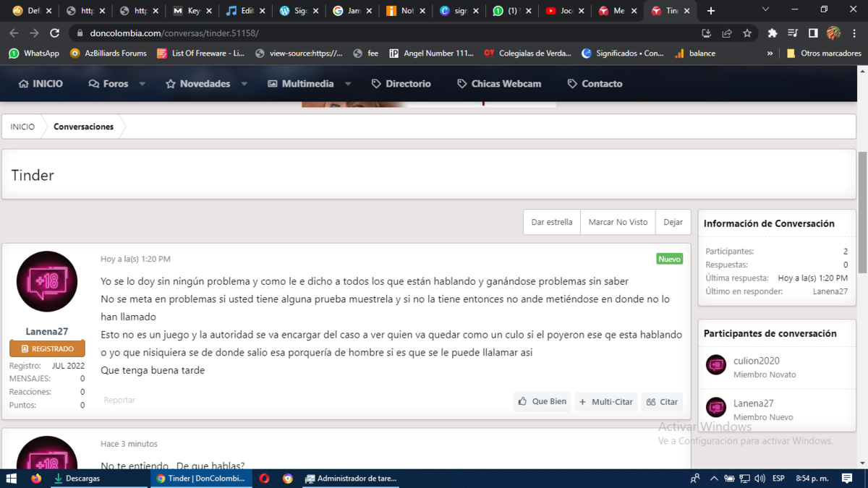The height and width of the screenshot is (488, 868).
Task: Open Firefox from the Windows taskbar
Action: (36, 479)
